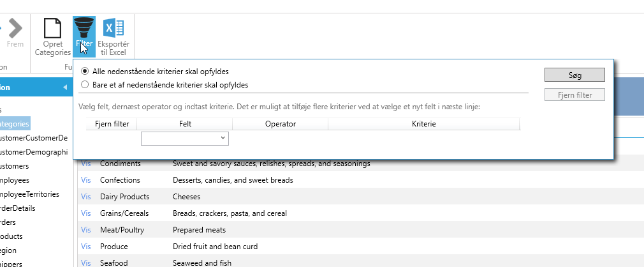Open Vis link for Seafood
This screenshot has height=267, width=644.
tap(86, 263)
